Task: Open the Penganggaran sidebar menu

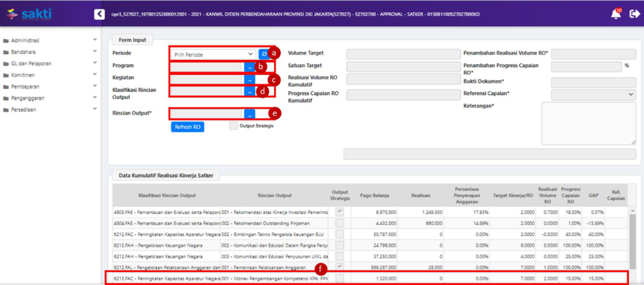Action: [49, 98]
